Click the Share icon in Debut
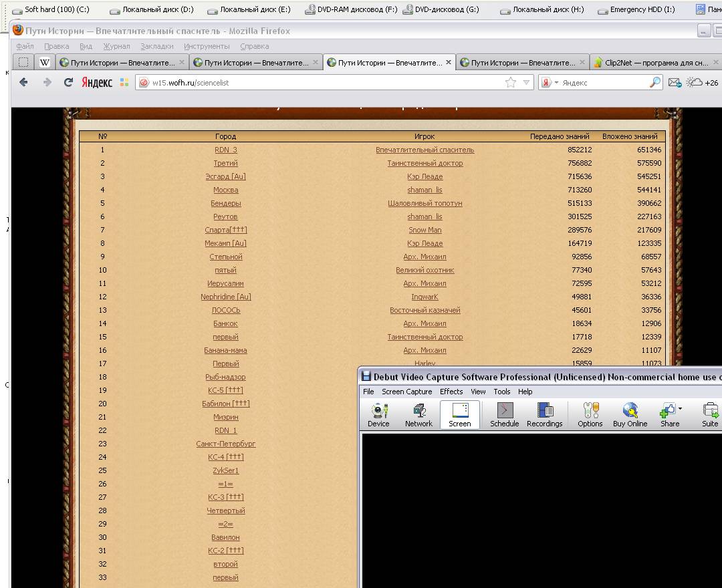The image size is (722, 588). (669, 415)
